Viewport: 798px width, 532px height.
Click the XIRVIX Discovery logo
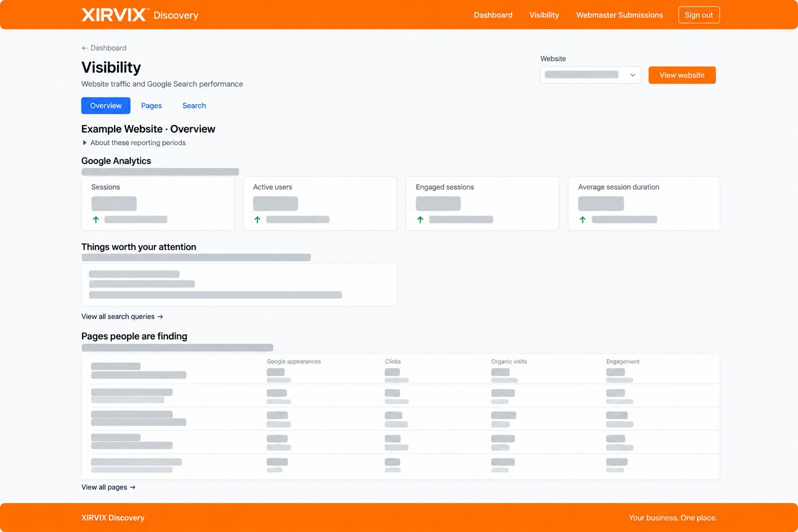click(x=140, y=15)
